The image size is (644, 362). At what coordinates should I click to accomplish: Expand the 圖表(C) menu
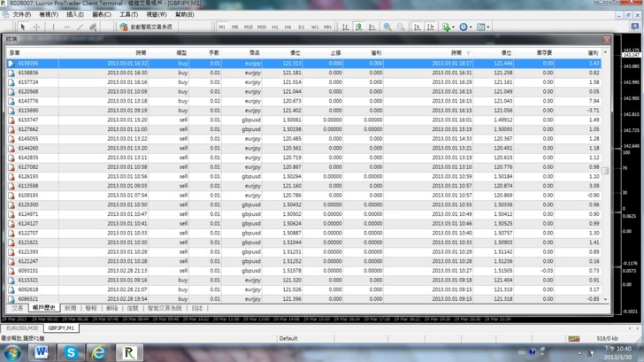102,15
